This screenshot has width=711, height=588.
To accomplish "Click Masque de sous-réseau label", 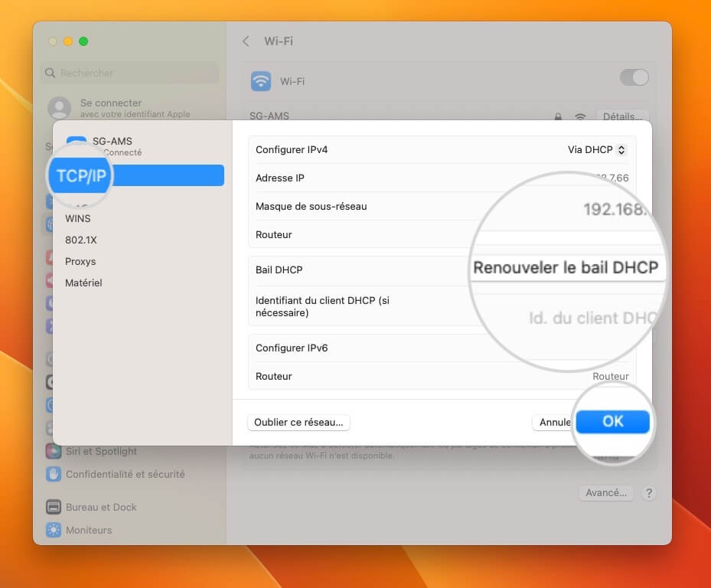I will pos(311,207).
